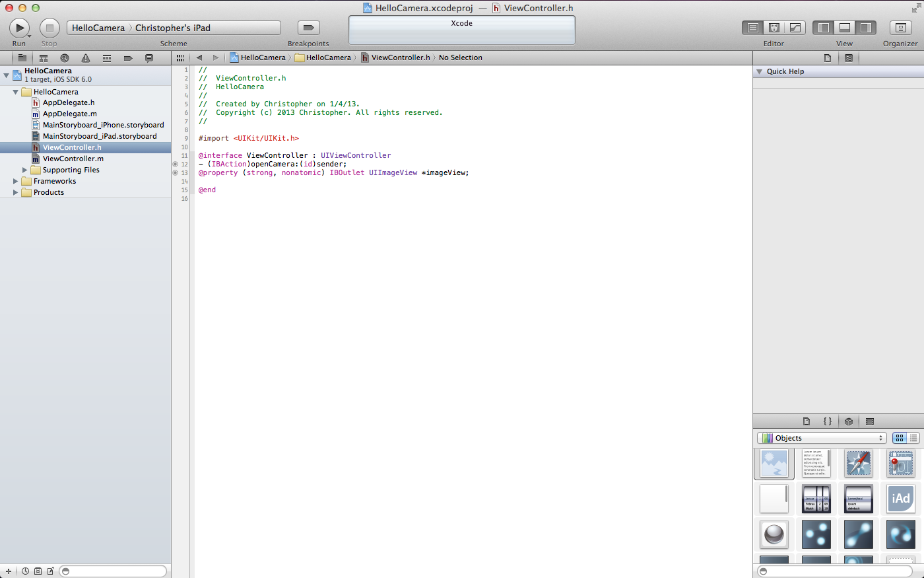
Task: Show the Issue navigator
Action: tap(86, 58)
